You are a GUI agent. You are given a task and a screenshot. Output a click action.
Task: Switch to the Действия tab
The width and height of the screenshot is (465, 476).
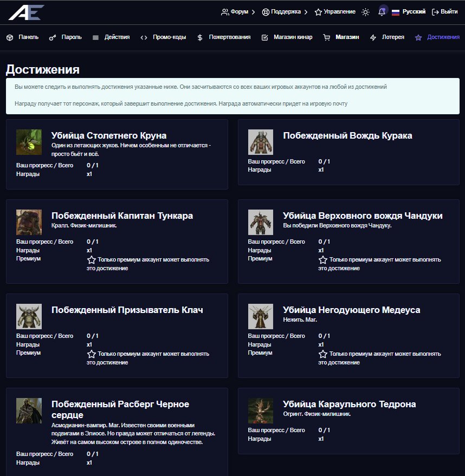pyautogui.click(x=111, y=37)
